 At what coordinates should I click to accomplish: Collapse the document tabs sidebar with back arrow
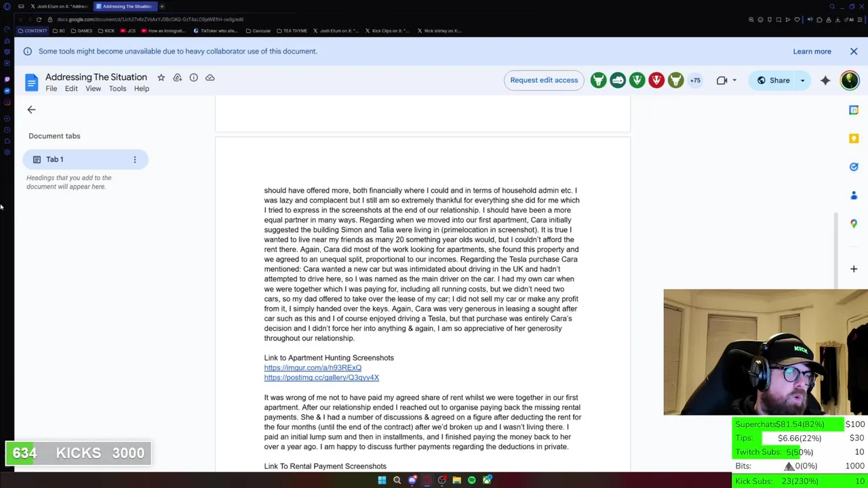31,109
